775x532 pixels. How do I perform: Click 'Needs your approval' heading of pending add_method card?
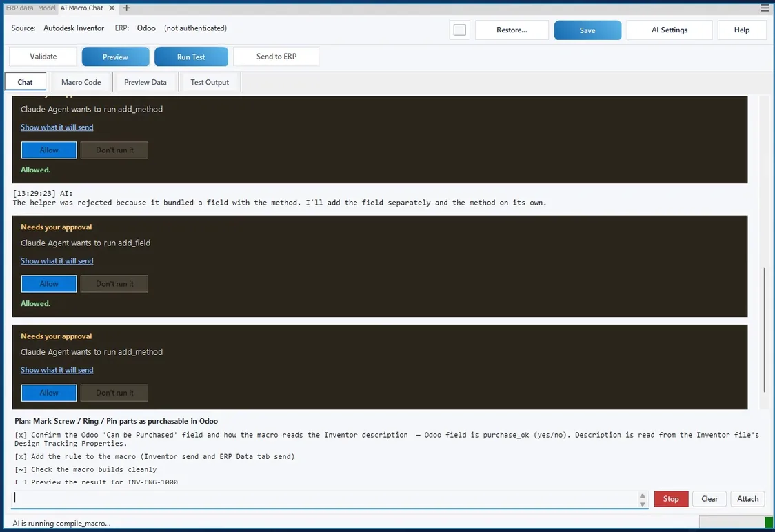pyautogui.click(x=57, y=336)
